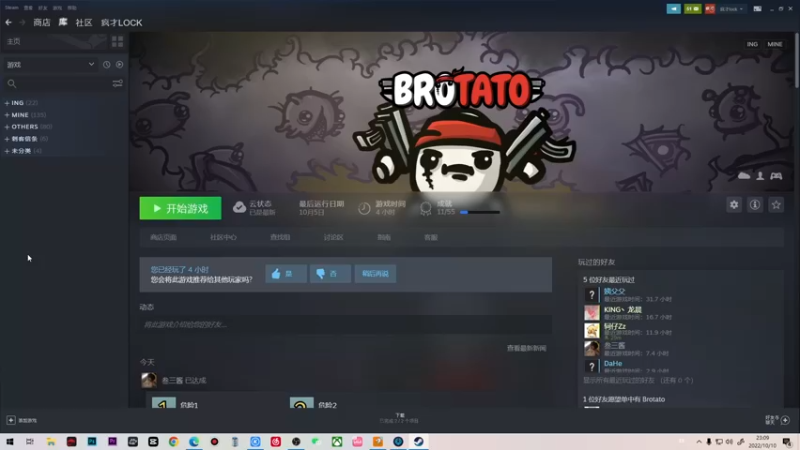Click the library search field
Screen dimensions: 800x450
(x=59, y=83)
